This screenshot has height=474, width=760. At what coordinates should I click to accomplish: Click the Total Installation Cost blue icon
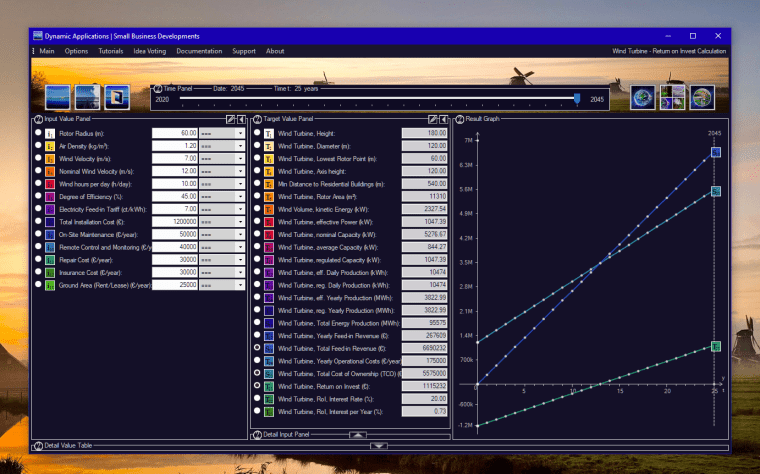click(x=50, y=222)
